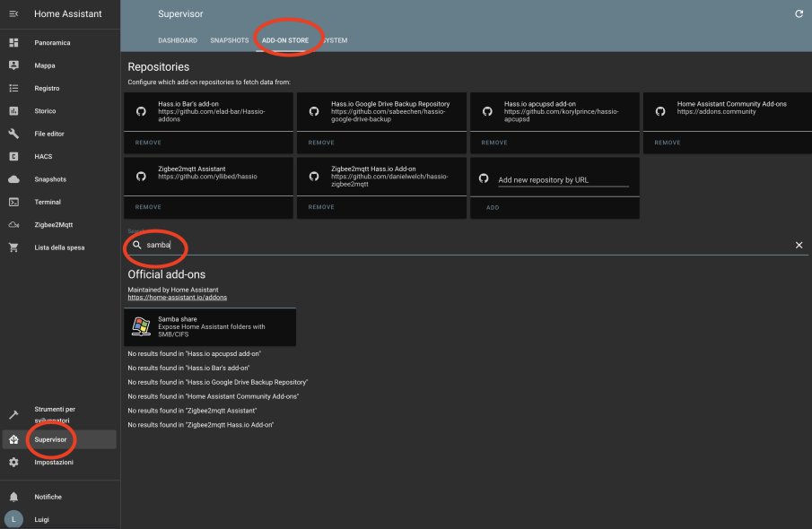Open the Zigbee2Mqtt sidebar icon
Image resolution: width=812 pixels, height=529 pixels.
click(14, 225)
